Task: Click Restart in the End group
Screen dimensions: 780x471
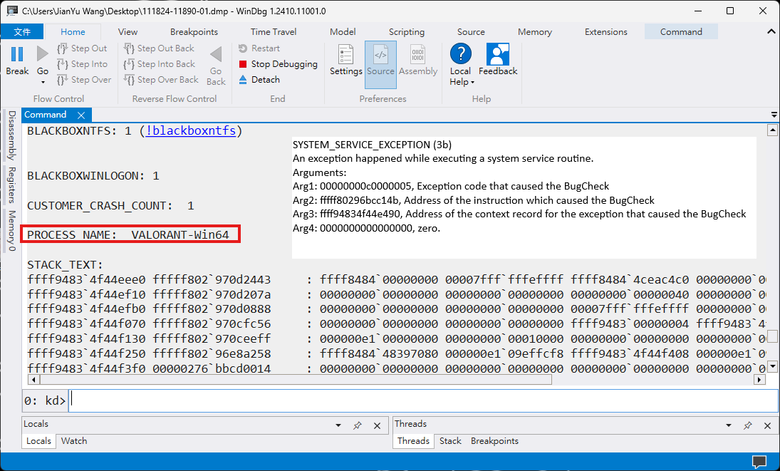Action: click(259, 48)
